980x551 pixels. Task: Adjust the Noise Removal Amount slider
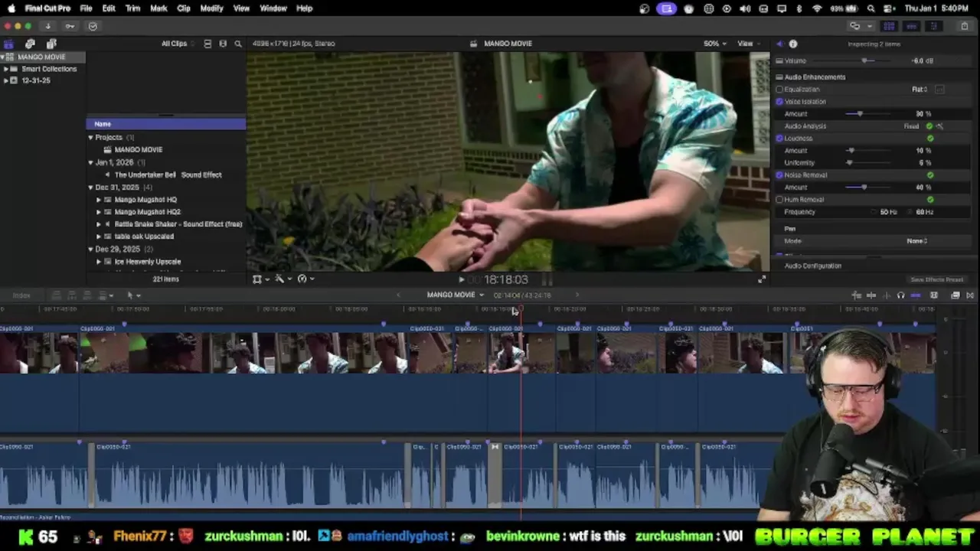[x=864, y=187]
